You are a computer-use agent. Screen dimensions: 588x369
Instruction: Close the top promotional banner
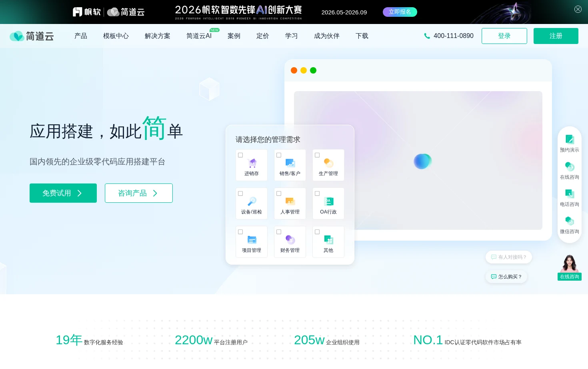pos(578,9)
